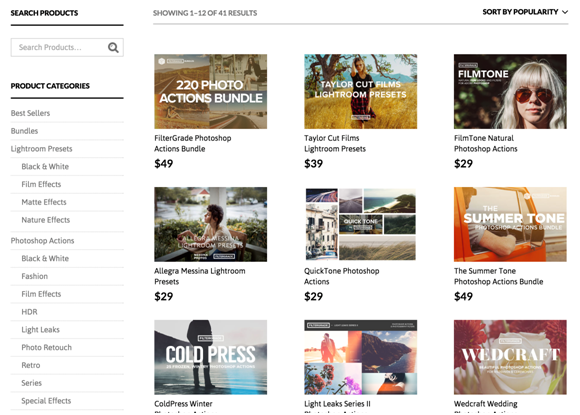Click the FilmTone Natural Photoshop Actions title
The image size is (580, 415).
tap(486, 144)
